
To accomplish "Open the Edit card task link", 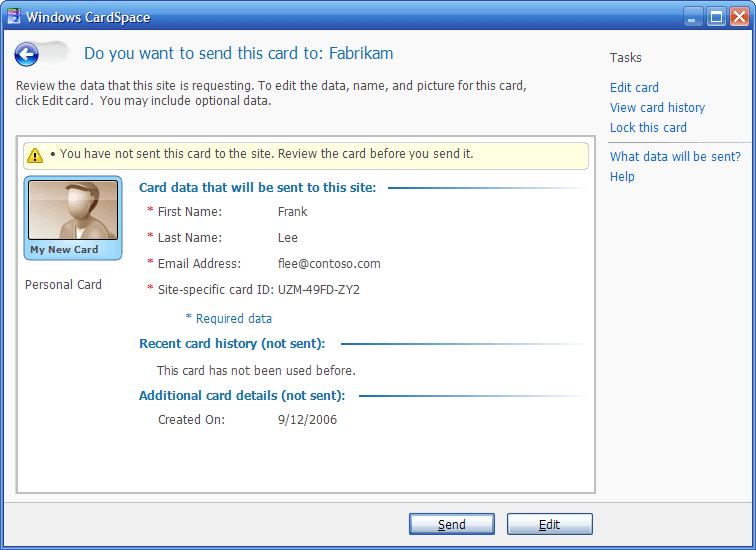I will pos(634,88).
